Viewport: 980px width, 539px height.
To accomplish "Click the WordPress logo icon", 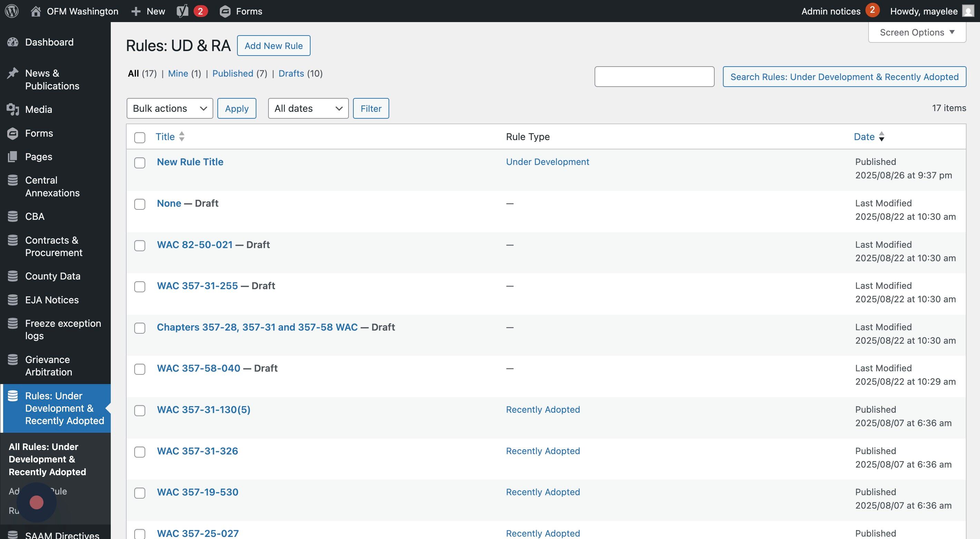I will tap(12, 11).
